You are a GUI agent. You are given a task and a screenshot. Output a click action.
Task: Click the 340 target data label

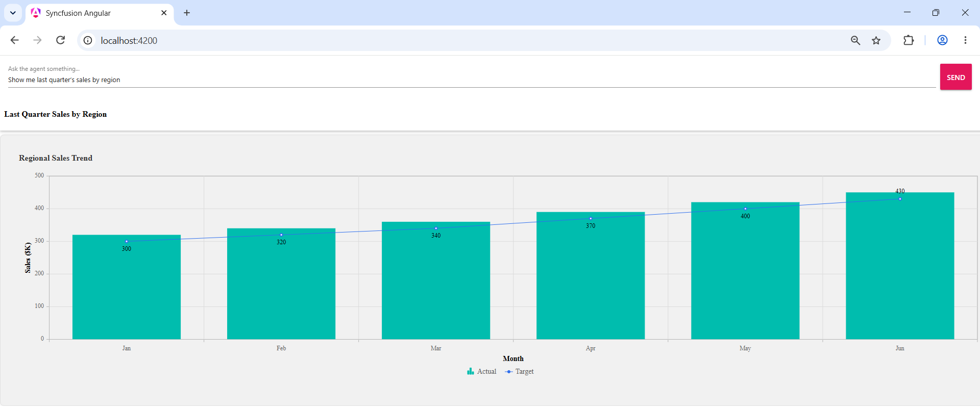pyautogui.click(x=436, y=236)
